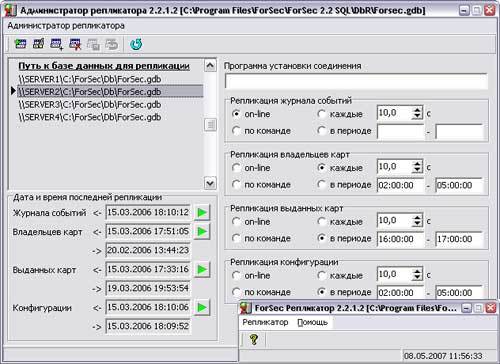Viewport: 500px width, 364px height.
Task: Click the 20.02.2006 13:44:23 field
Action: click(148, 250)
